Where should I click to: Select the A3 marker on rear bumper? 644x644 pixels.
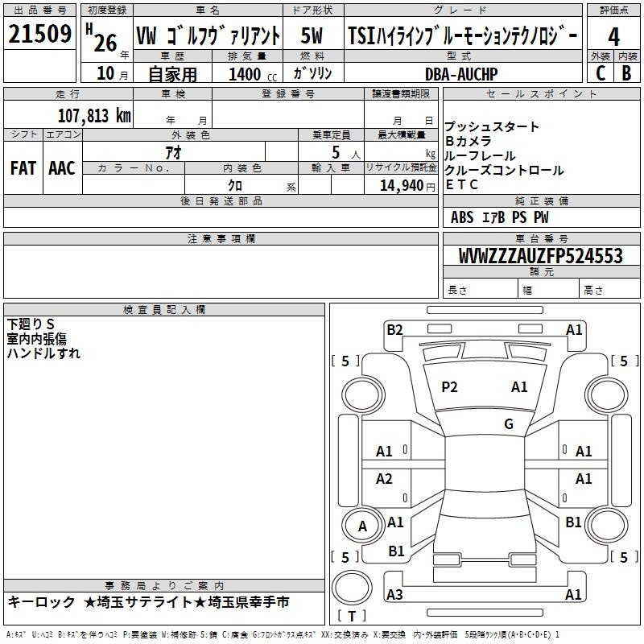tap(394, 595)
